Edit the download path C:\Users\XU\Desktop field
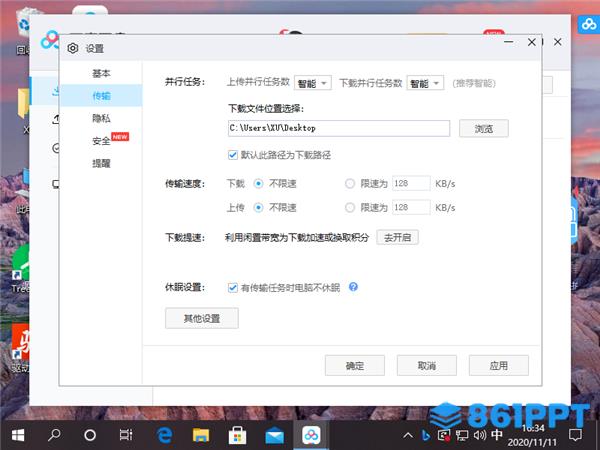The image size is (600, 450). pyautogui.click(x=339, y=128)
